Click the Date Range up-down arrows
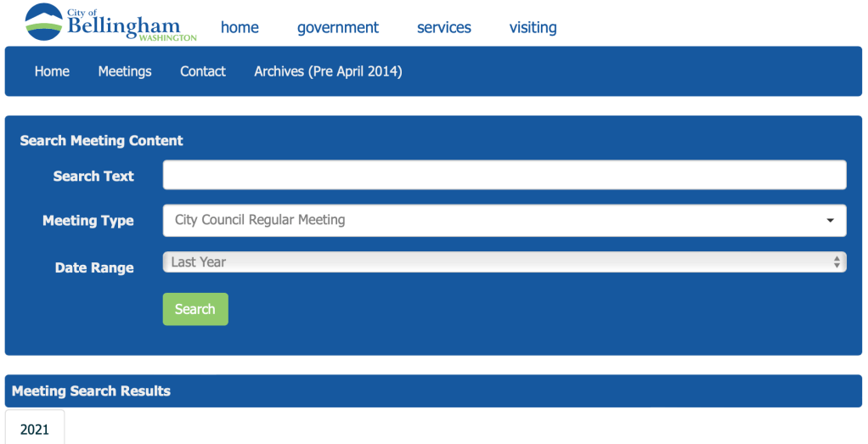 pos(837,262)
